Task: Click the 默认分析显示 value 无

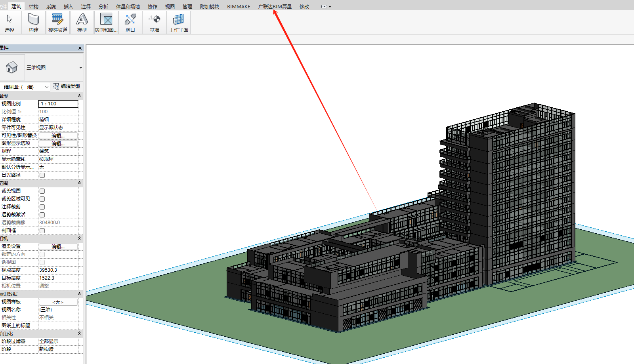Action: 58,167
